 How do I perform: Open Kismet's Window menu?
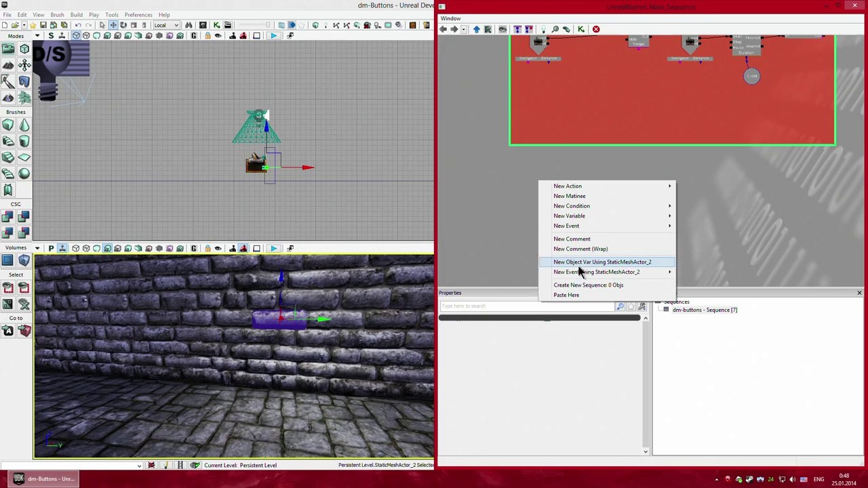pyautogui.click(x=450, y=18)
